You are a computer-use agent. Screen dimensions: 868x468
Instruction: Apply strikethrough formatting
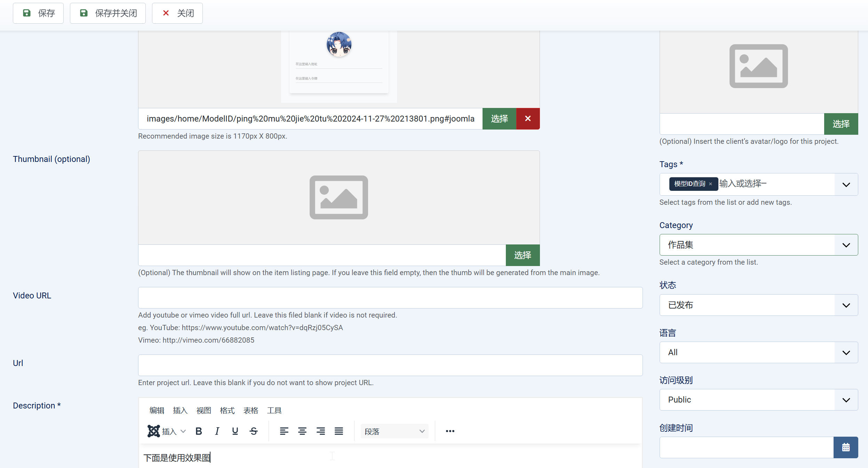[254, 431]
